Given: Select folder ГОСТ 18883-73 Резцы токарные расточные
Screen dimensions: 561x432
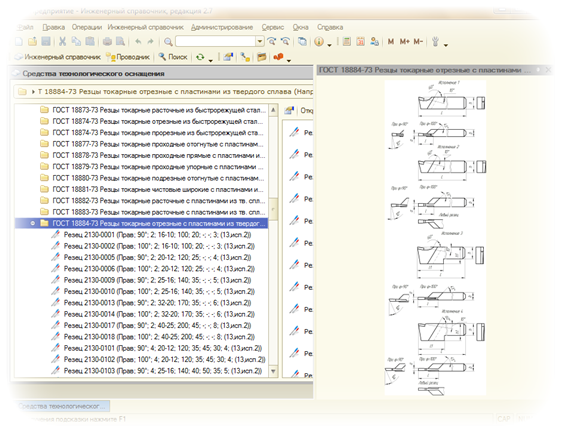Looking at the screenshot, I should 153,212.
